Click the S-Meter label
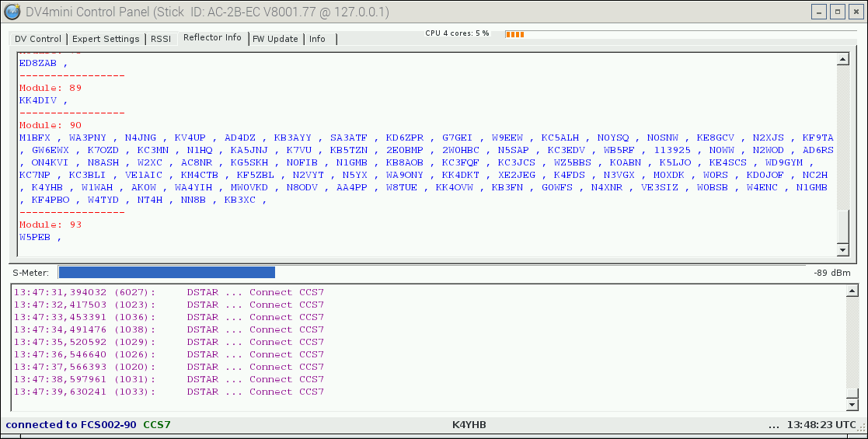This screenshot has height=439, width=868. [x=30, y=273]
